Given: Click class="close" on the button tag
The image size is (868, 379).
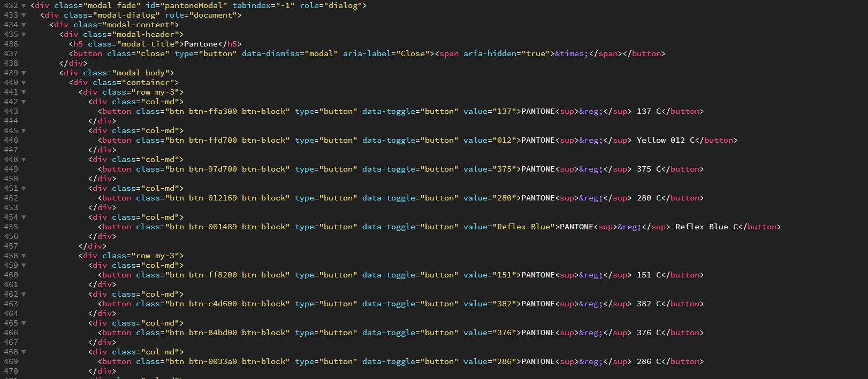Looking at the screenshot, I should coord(138,53).
